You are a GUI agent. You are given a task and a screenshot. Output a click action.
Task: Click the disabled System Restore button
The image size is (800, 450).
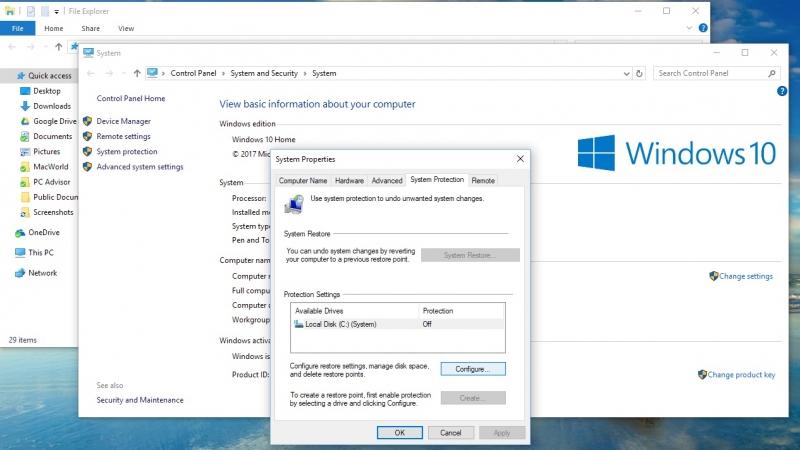point(470,255)
